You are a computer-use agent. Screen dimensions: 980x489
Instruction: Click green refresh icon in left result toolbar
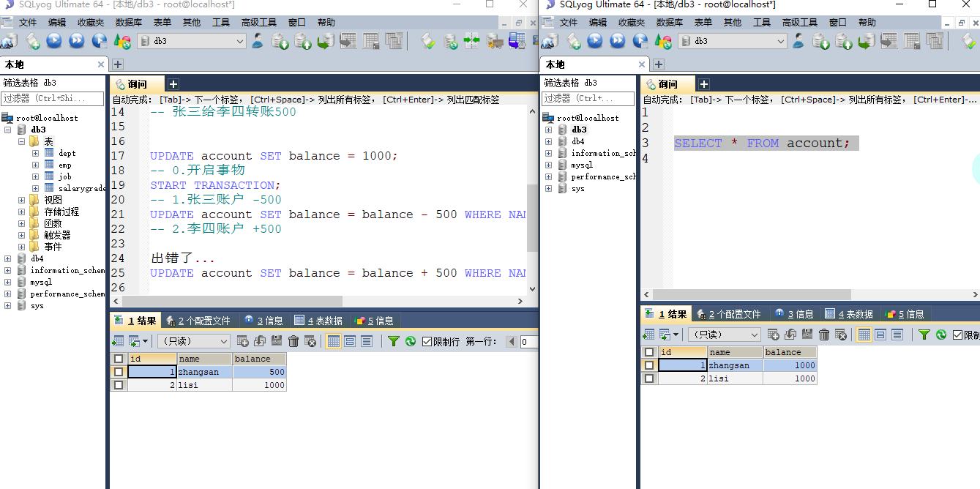coord(411,341)
